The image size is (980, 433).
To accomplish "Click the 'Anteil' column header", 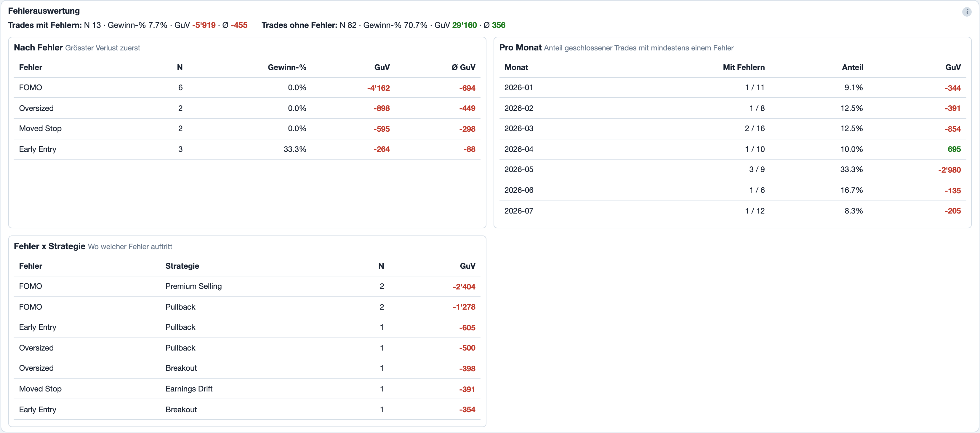I will [852, 67].
